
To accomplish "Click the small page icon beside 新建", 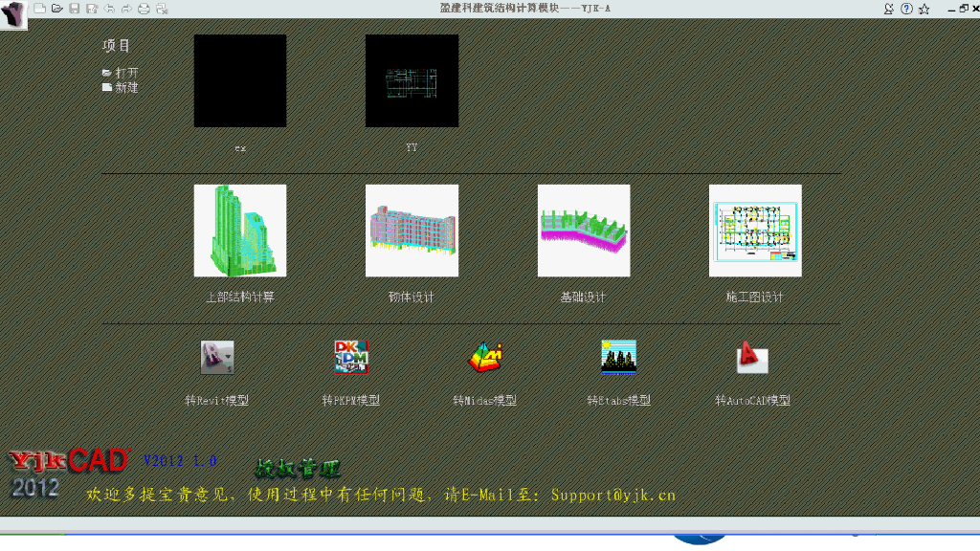I will coord(107,87).
